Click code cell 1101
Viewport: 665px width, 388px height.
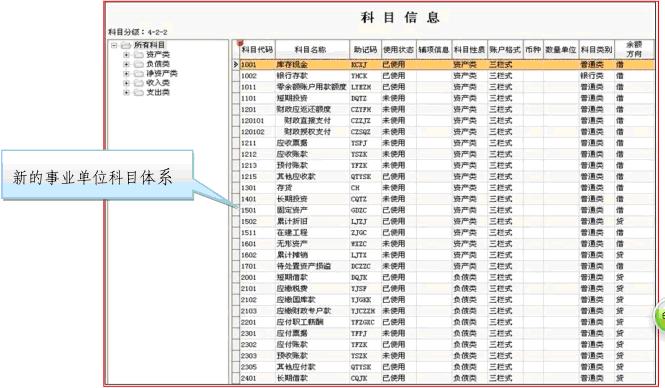pos(257,98)
